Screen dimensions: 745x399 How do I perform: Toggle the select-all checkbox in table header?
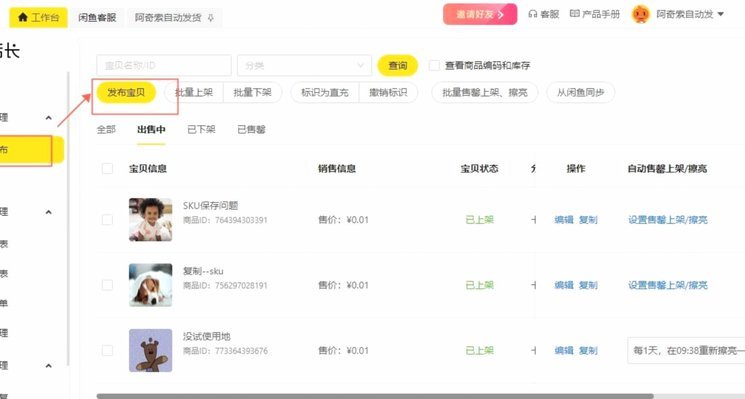[x=107, y=168]
